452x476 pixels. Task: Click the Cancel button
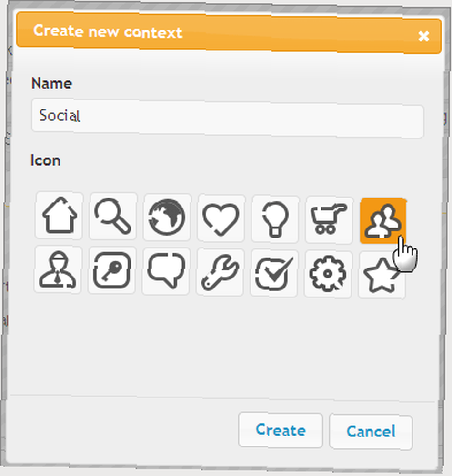(371, 431)
